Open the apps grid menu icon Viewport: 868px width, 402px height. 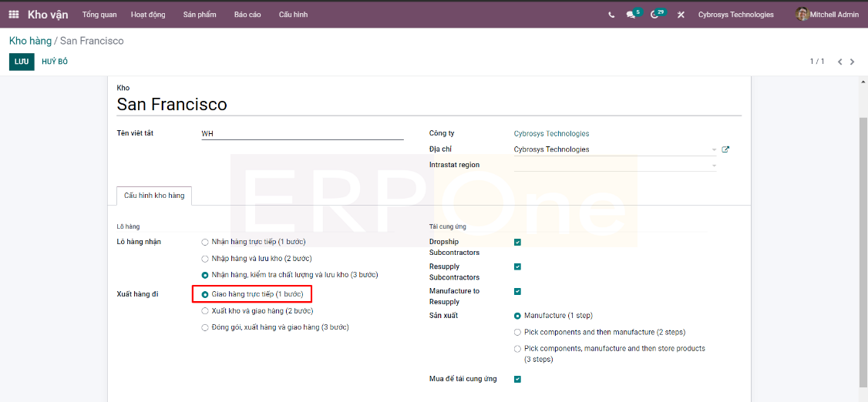pos(14,15)
